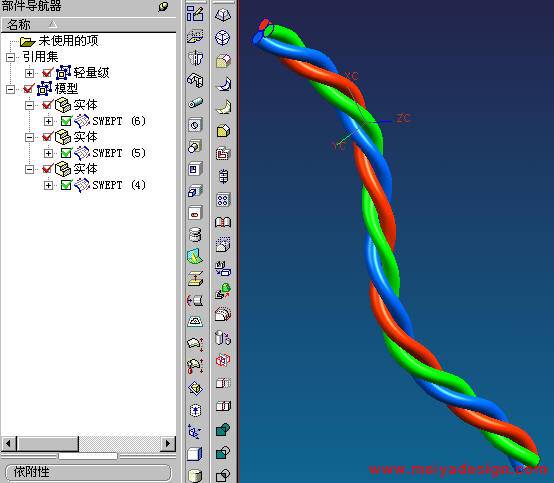Click the horizontal scrollbar right arrow
This screenshot has height=483, width=554.
168,443
